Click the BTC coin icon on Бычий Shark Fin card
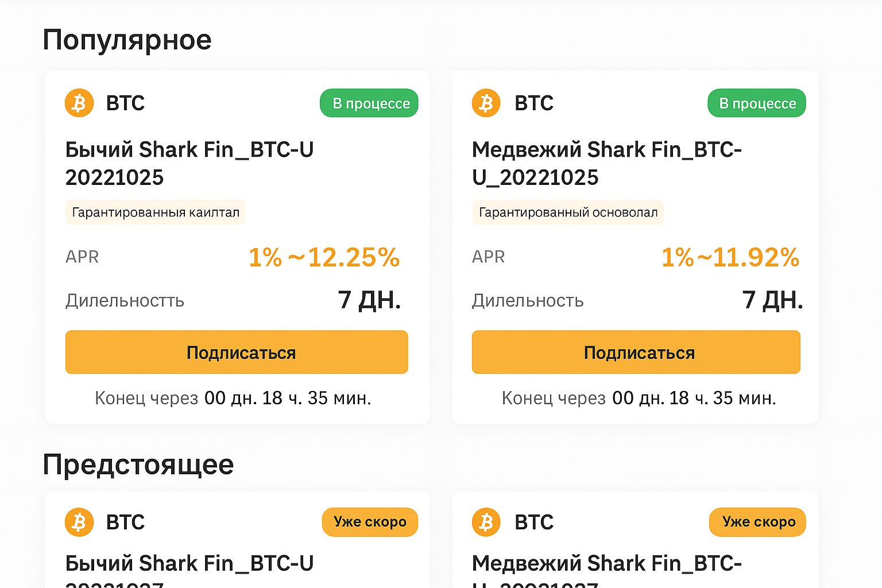The height and width of the screenshot is (588, 882). [x=79, y=103]
